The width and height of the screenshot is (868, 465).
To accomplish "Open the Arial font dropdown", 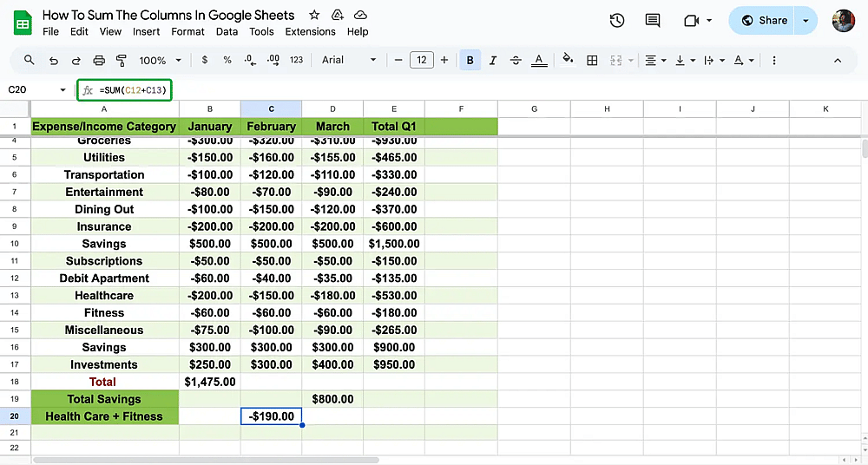I will 349,60.
